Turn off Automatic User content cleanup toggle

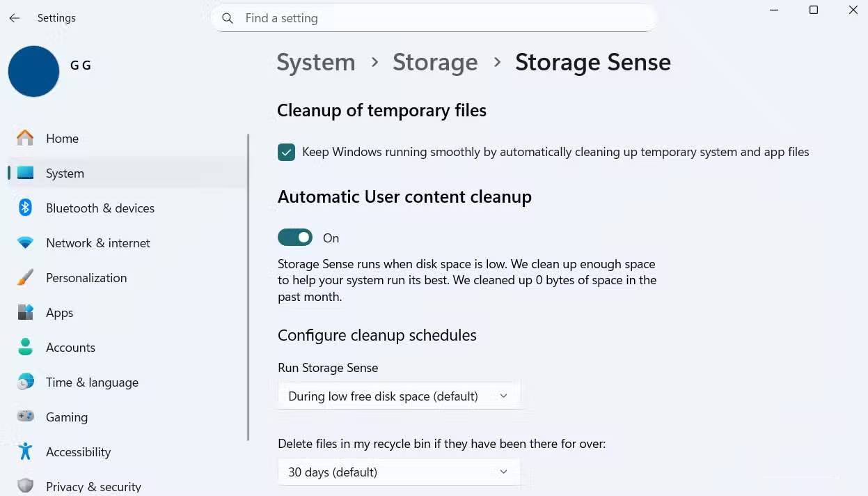294,238
